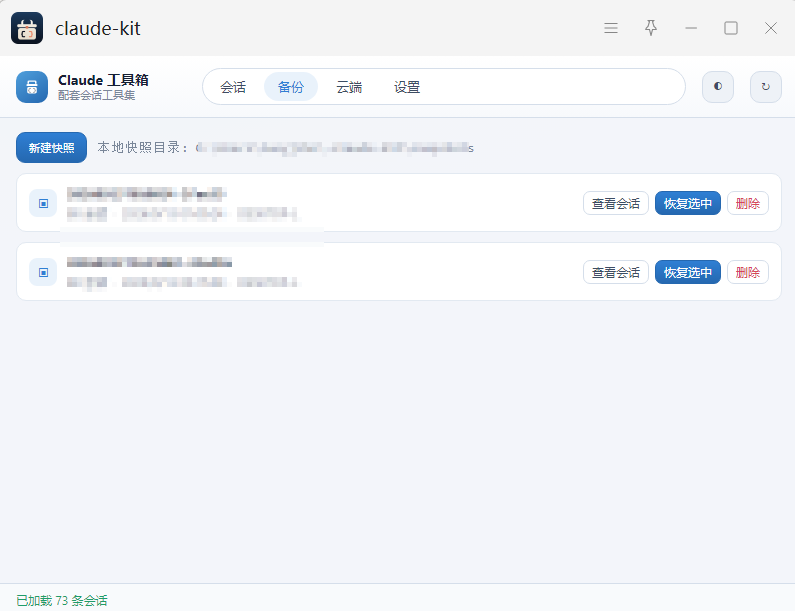Image resolution: width=795 pixels, height=611 pixels.
Task: Click the second snapshot's square icon
Action: point(43,272)
